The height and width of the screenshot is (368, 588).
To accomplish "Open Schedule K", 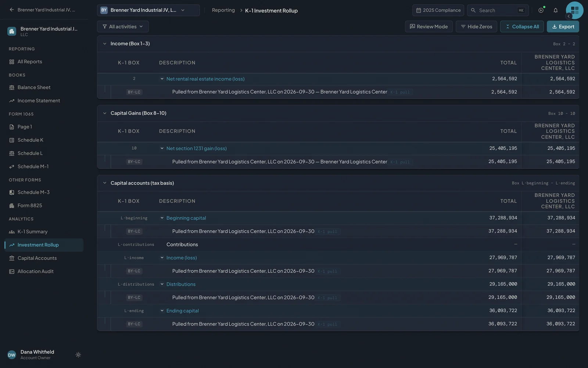I will pyautogui.click(x=44, y=140).
